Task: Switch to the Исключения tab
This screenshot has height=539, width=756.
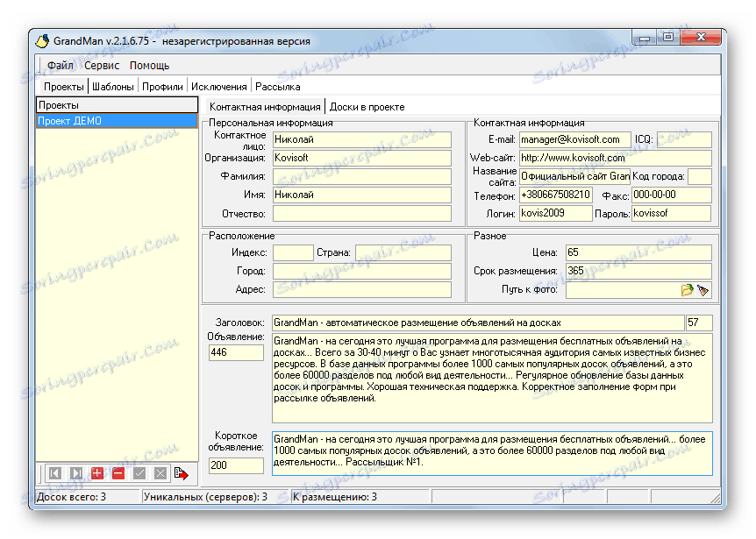Action: click(x=219, y=87)
